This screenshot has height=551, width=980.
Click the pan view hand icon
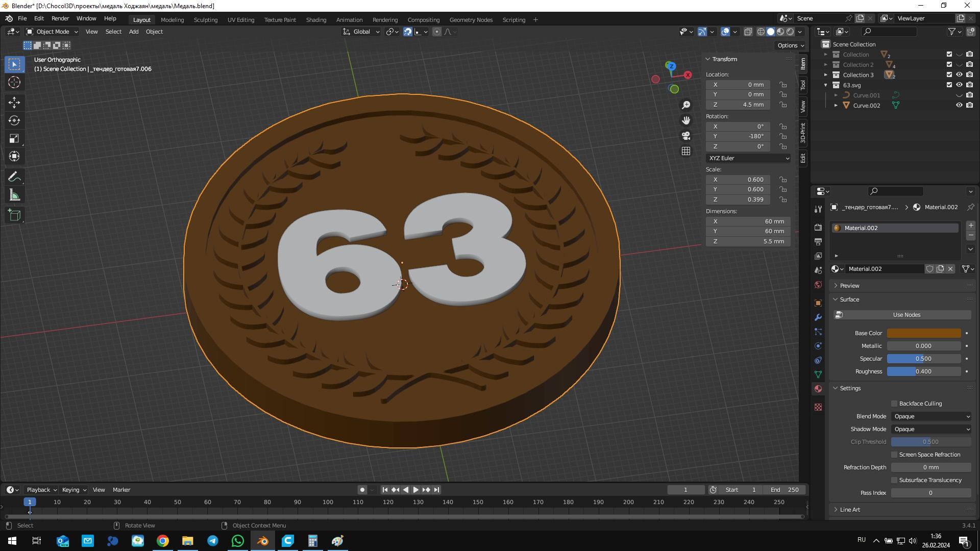click(686, 120)
